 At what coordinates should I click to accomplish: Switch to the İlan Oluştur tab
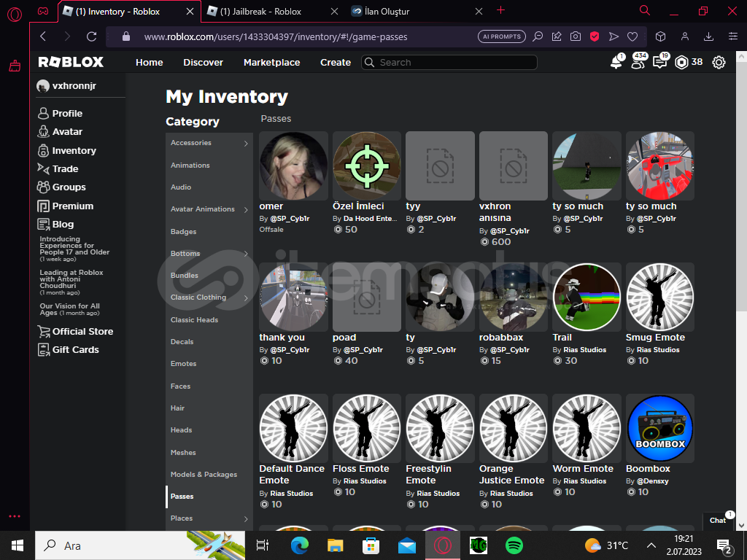click(x=387, y=12)
